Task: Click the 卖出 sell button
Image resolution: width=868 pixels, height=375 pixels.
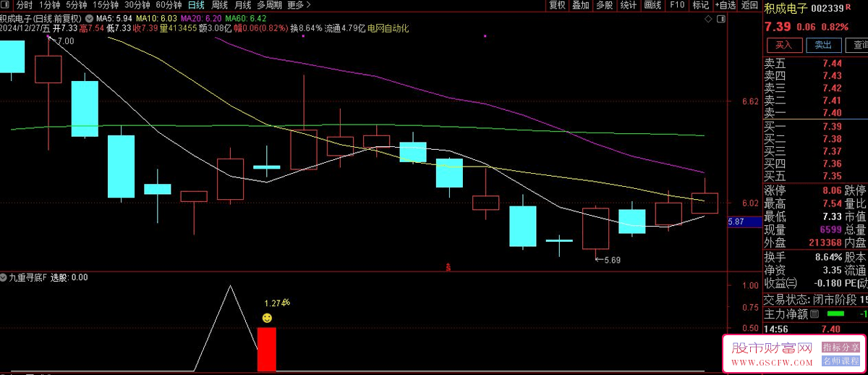Action: [823, 44]
